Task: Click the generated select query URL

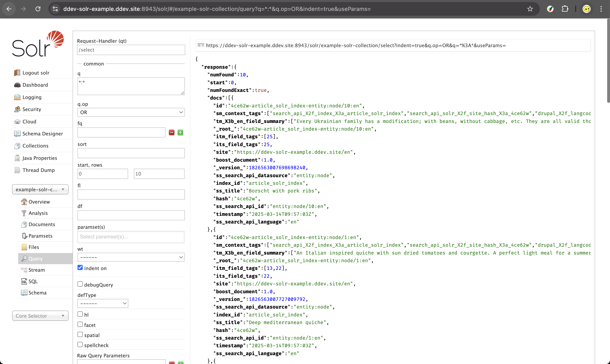Action: coord(356,45)
